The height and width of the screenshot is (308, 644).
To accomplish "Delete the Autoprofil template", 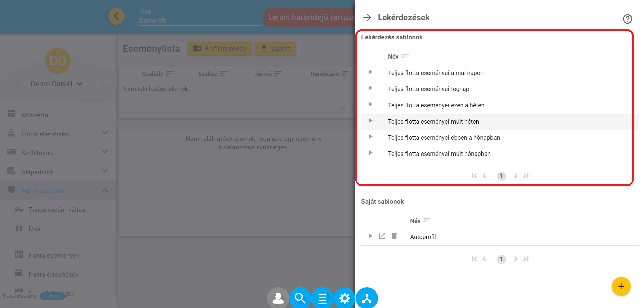I will point(394,236).
